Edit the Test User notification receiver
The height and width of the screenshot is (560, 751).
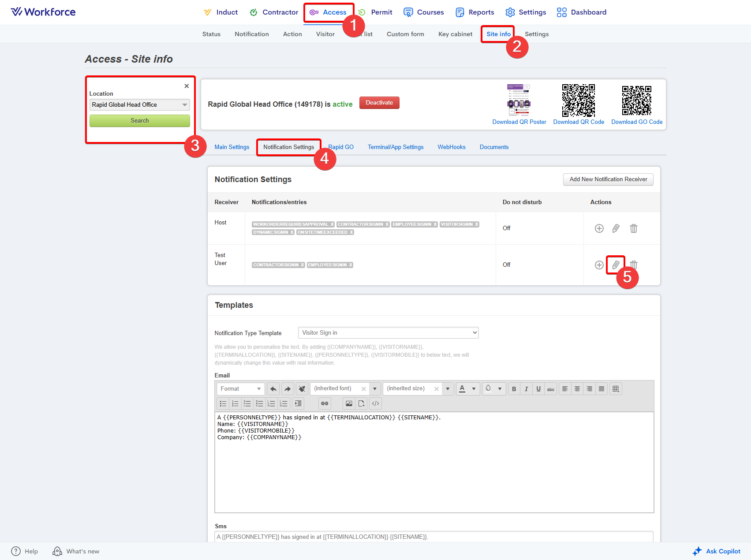point(616,265)
